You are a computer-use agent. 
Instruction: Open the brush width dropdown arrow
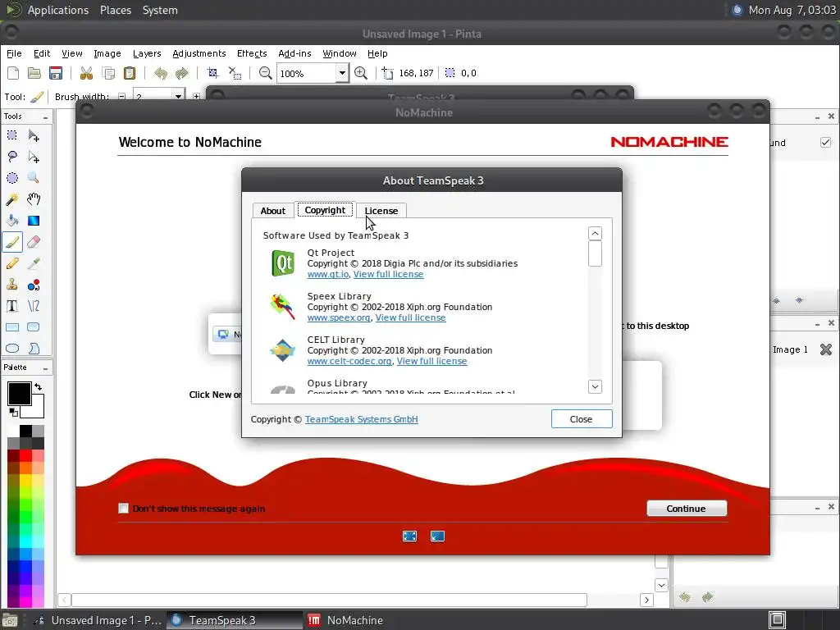point(178,97)
